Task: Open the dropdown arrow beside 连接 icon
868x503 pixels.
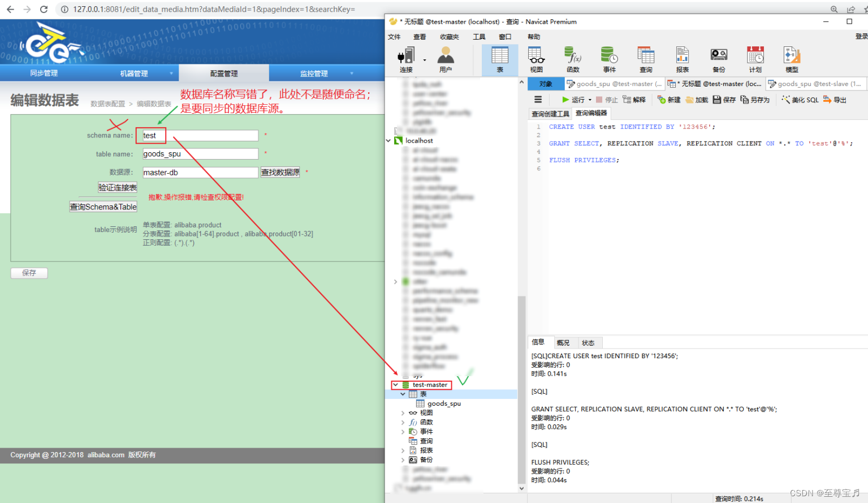Action: (425, 60)
